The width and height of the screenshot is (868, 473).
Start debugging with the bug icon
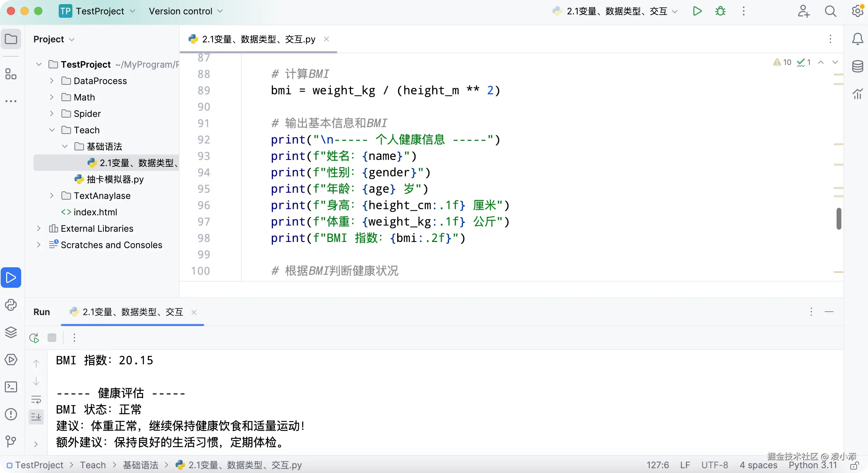pyautogui.click(x=720, y=11)
